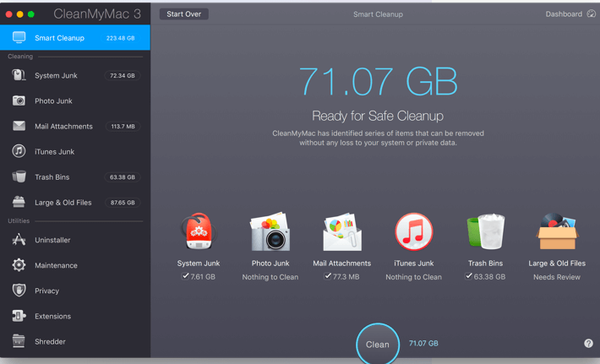Click the Mail Attachments caption under large envelope

tap(341, 263)
